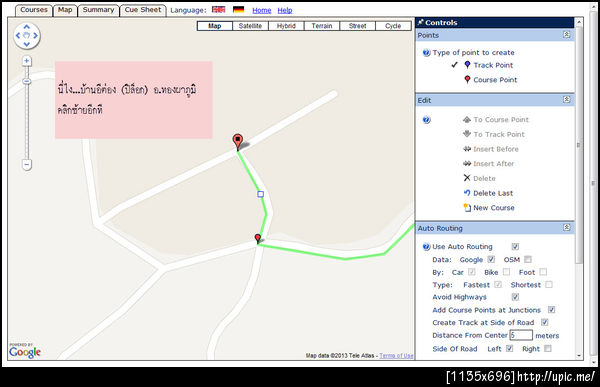Open Terms of Use link on map
Image resolution: width=600 pixels, height=387 pixels.
point(396,356)
